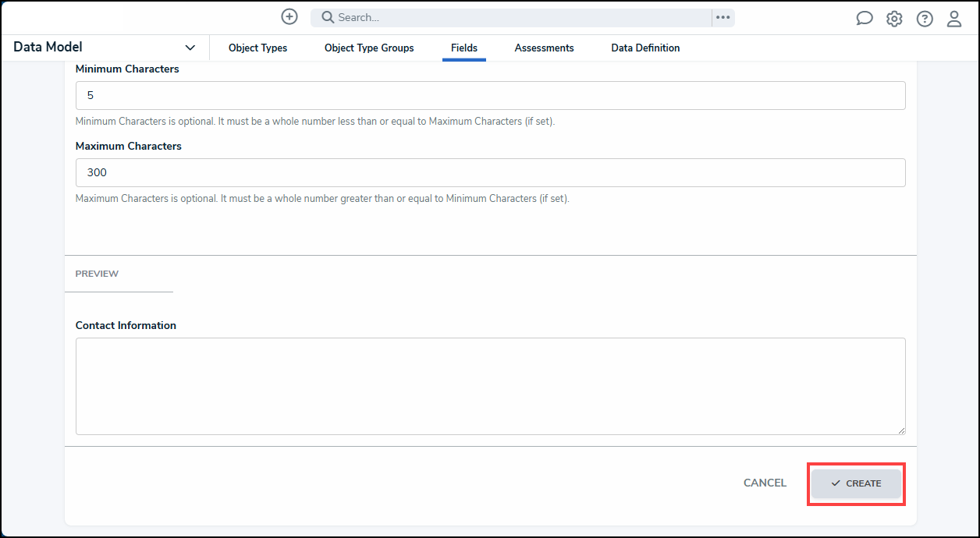Open the Data Definition tab
The image size is (980, 538).
point(645,48)
